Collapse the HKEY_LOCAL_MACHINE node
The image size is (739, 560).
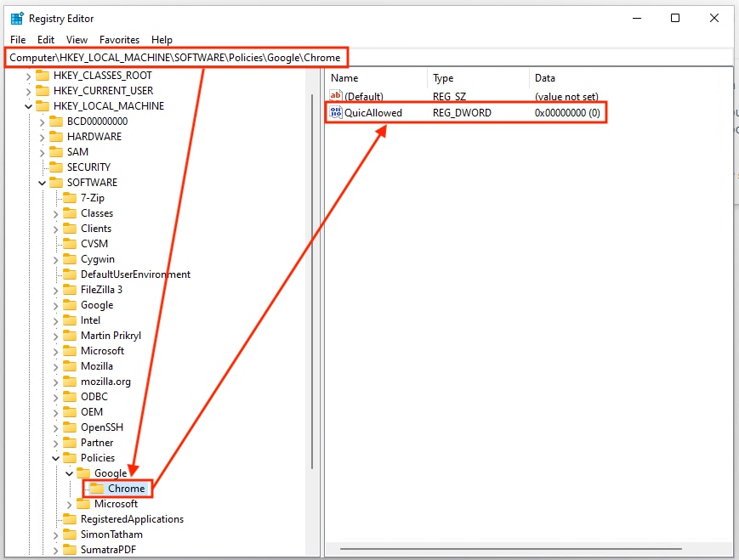[28, 106]
